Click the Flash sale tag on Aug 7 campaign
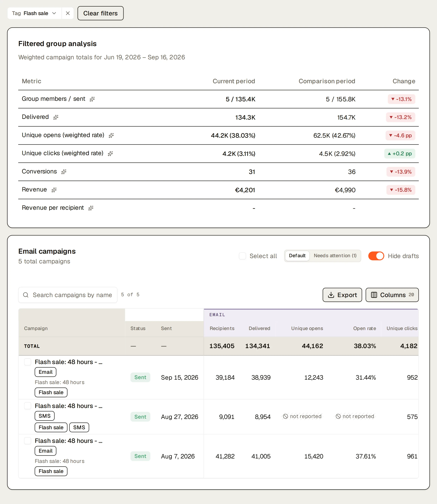 click(51, 471)
